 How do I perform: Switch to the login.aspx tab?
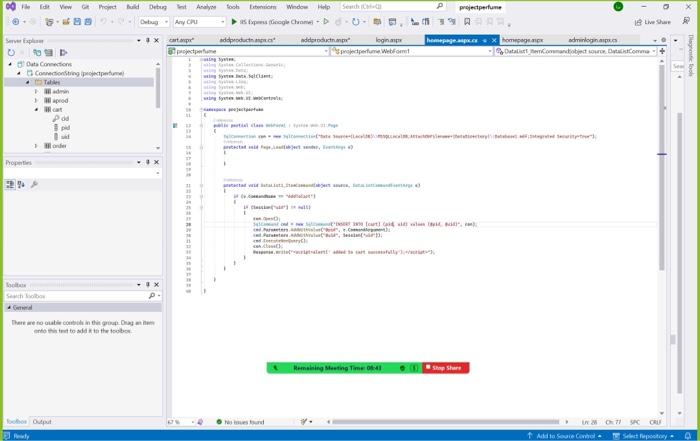388,40
